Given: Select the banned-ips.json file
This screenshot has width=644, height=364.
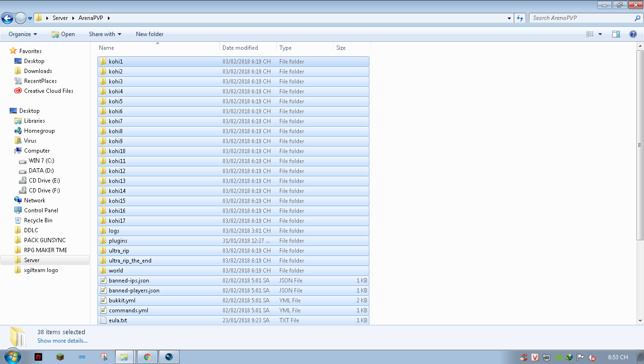Looking at the screenshot, I should [233, 281].
